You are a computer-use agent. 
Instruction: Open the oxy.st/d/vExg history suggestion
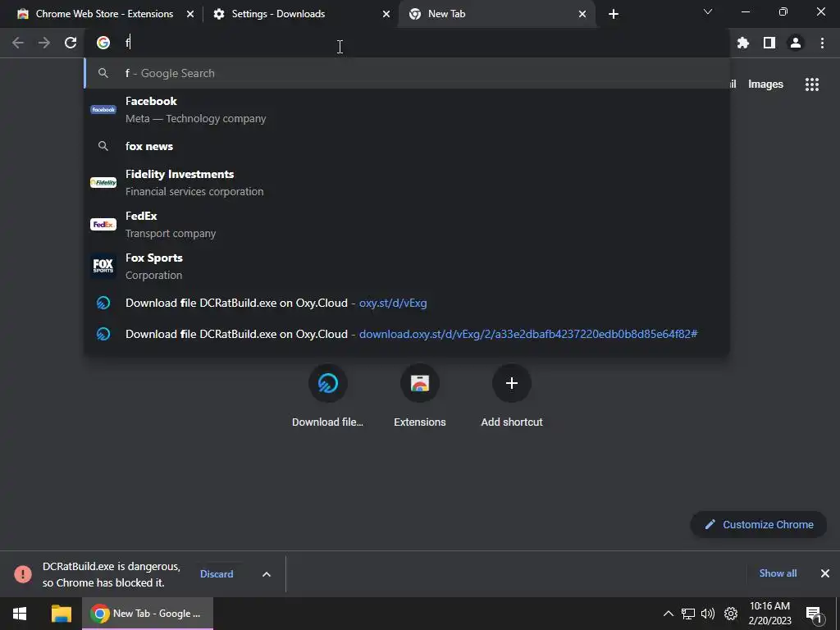(x=407, y=304)
